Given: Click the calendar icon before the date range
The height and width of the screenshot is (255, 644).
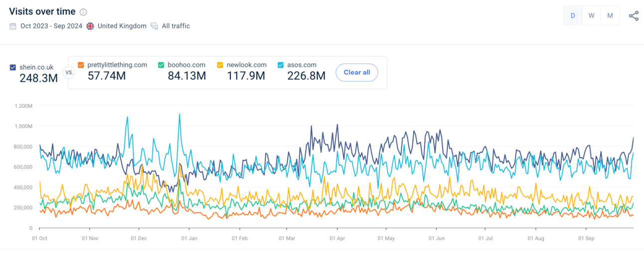Looking at the screenshot, I should point(13,26).
